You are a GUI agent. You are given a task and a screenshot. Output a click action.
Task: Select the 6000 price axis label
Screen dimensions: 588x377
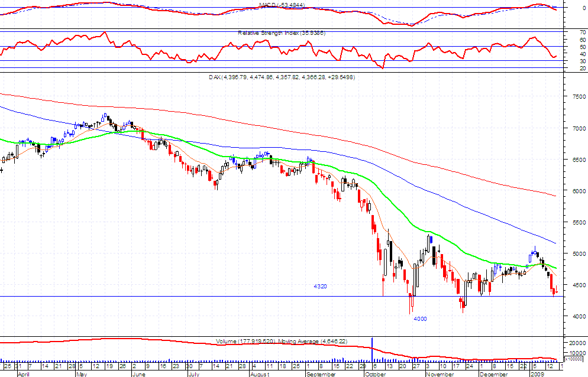pyautogui.click(x=579, y=191)
